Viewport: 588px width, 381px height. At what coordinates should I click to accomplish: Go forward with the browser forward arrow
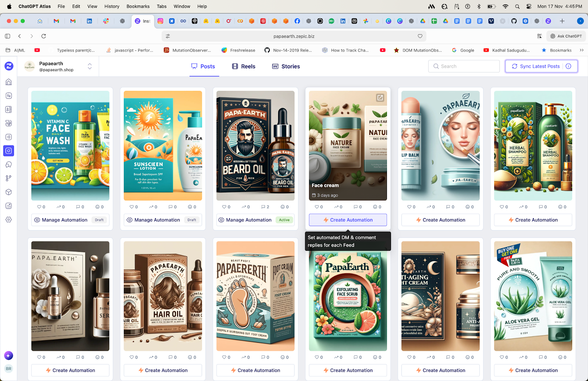click(x=32, y=36)
